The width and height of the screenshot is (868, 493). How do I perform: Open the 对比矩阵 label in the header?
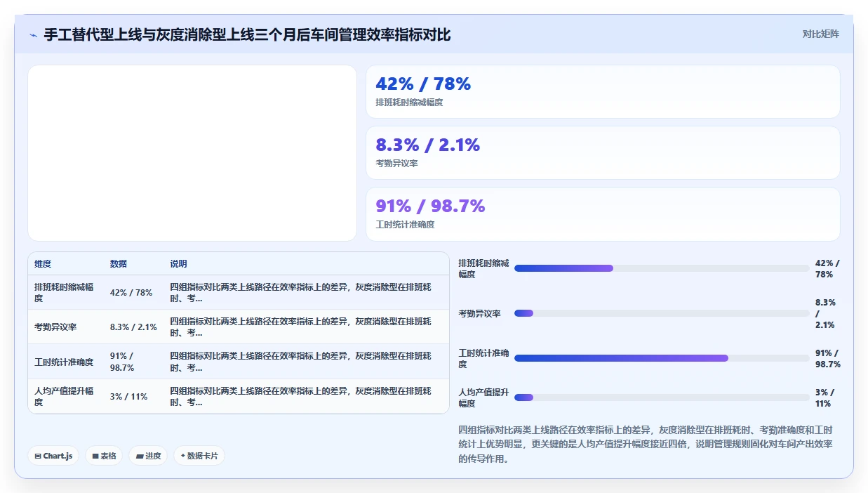click(x=821, y=34)
